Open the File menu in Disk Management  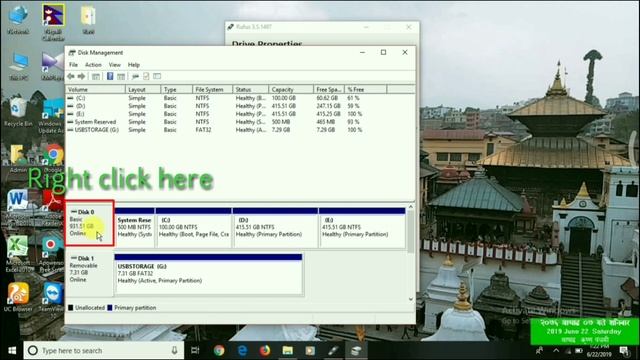pos(73,65)
